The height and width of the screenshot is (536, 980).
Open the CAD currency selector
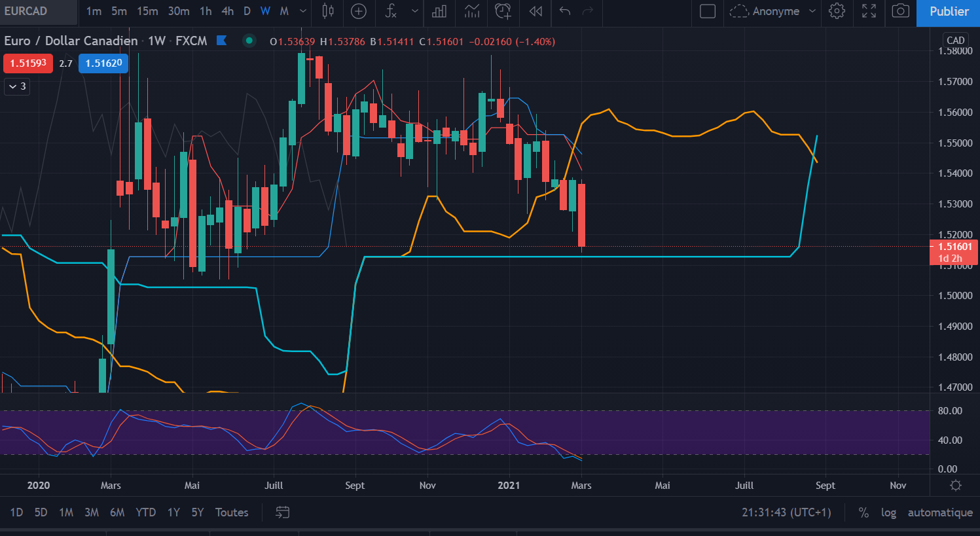[956, 41]
